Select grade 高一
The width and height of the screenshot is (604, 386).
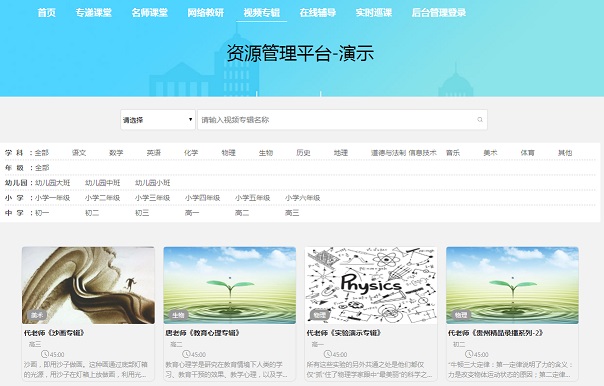192,213
